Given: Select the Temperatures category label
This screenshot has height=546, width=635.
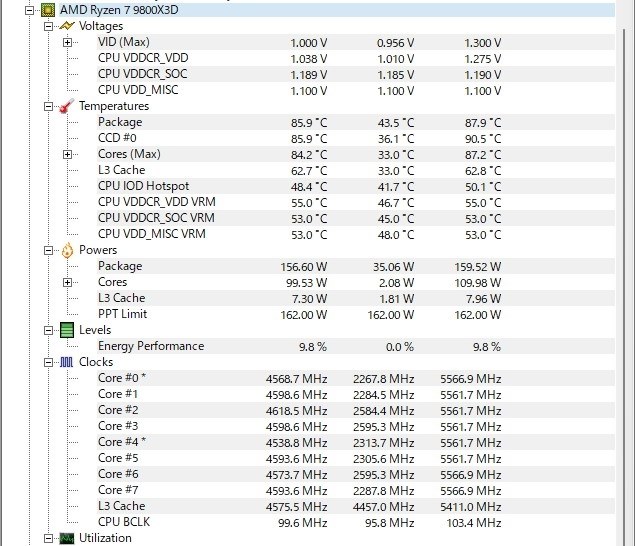Looking at the screenshot, I should [114, 106].
